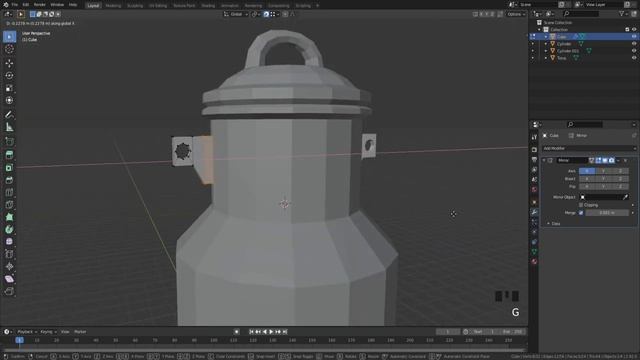The height and width of the screenshot is (360, 640).
Task: Pick the Annotate pencil tool
Action: 9,115
